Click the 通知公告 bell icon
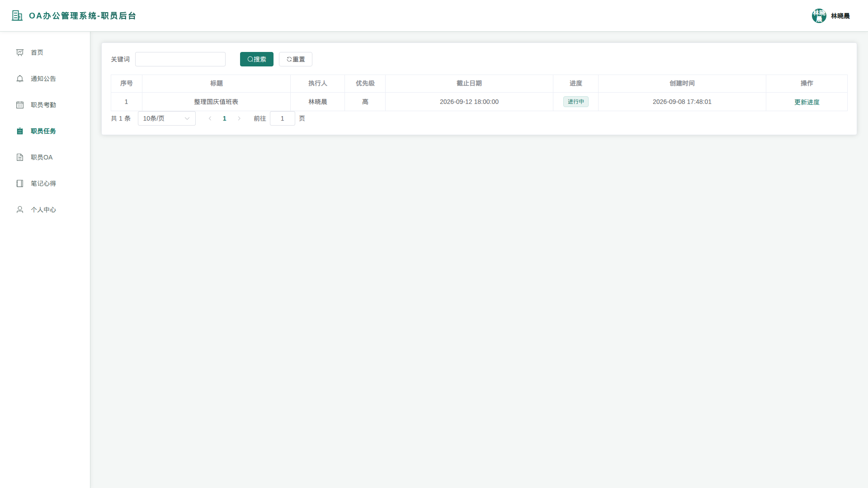Screen dimensions: 868x488 pos(20,79)
